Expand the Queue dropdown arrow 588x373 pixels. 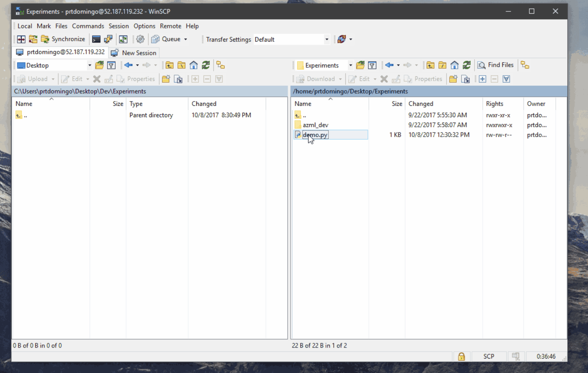coord(186,39)
